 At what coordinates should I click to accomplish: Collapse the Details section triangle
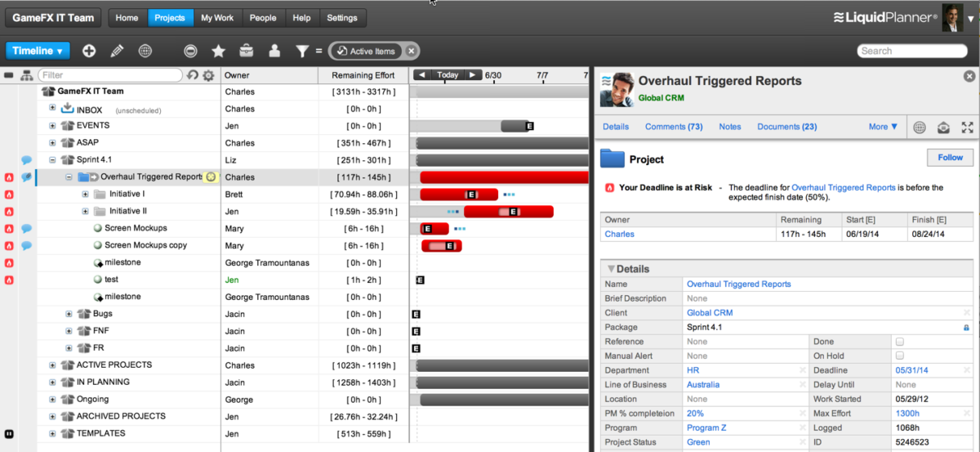[x=610, y=269]
